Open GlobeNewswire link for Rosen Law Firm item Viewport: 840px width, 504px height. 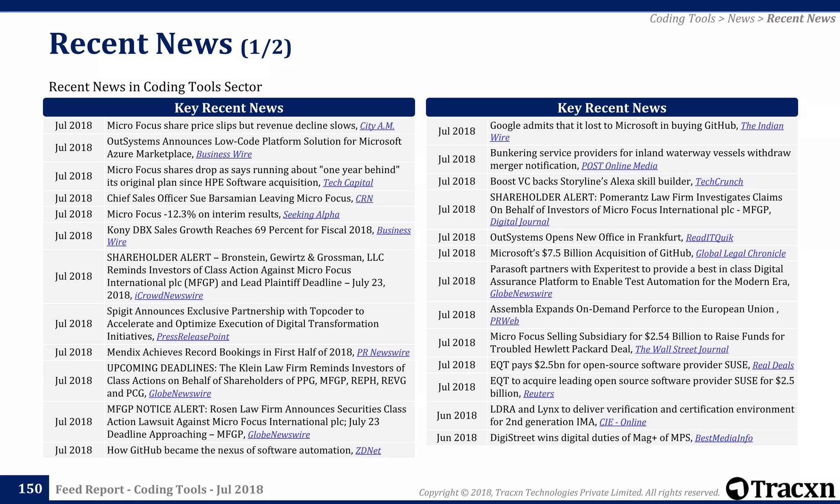(279, 435)
